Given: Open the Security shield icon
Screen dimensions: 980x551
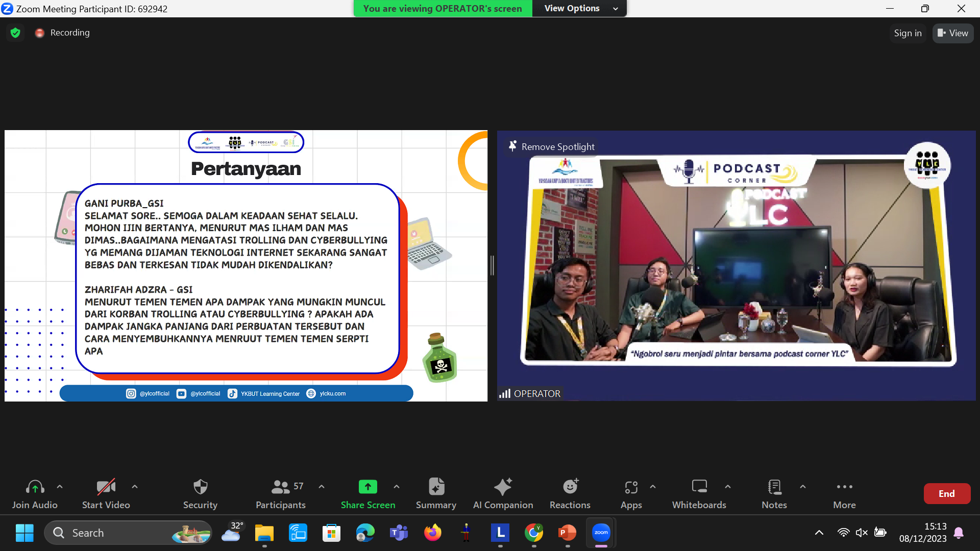Looking at the screenshot, I should pyautogui.click(x=200, y=488).
